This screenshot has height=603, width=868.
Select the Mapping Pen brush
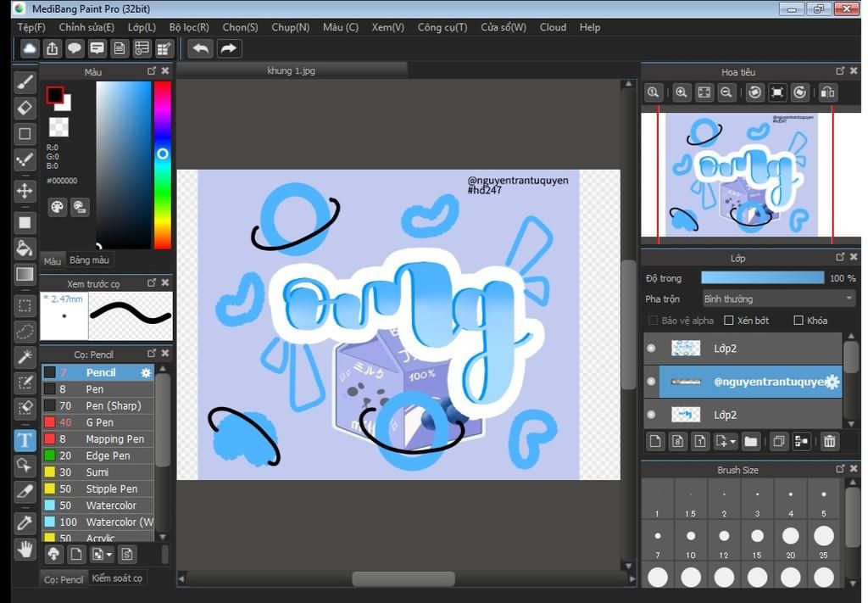point(98,439)
